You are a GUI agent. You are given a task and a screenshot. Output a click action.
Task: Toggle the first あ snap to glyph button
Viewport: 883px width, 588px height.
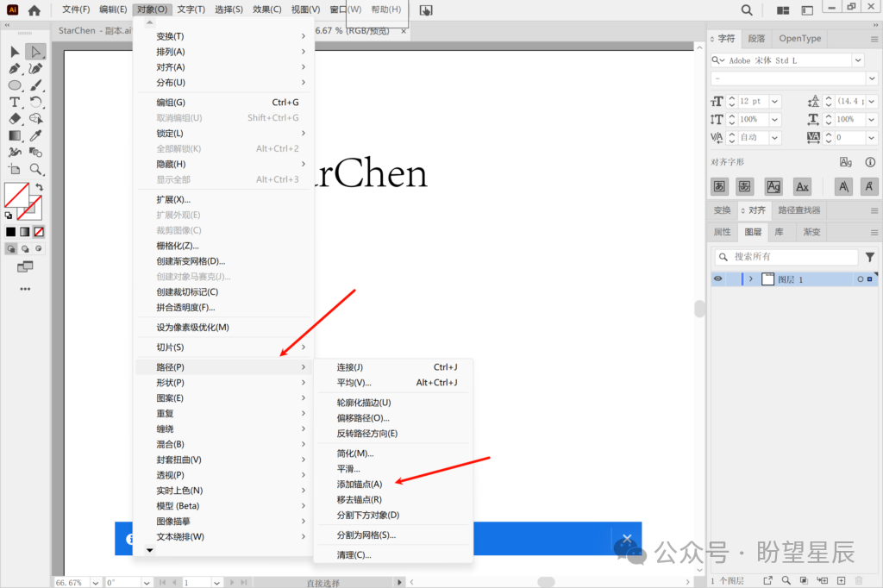click(x=719, y=186)
